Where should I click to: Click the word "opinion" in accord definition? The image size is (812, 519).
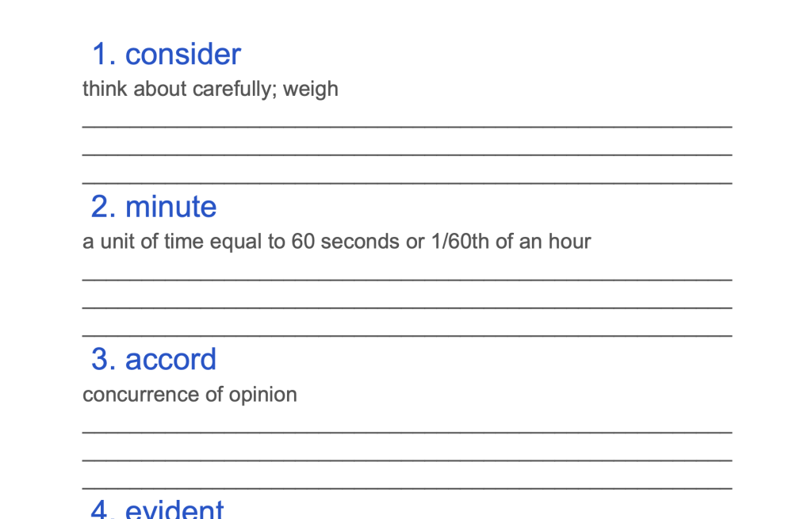(263, 396)
